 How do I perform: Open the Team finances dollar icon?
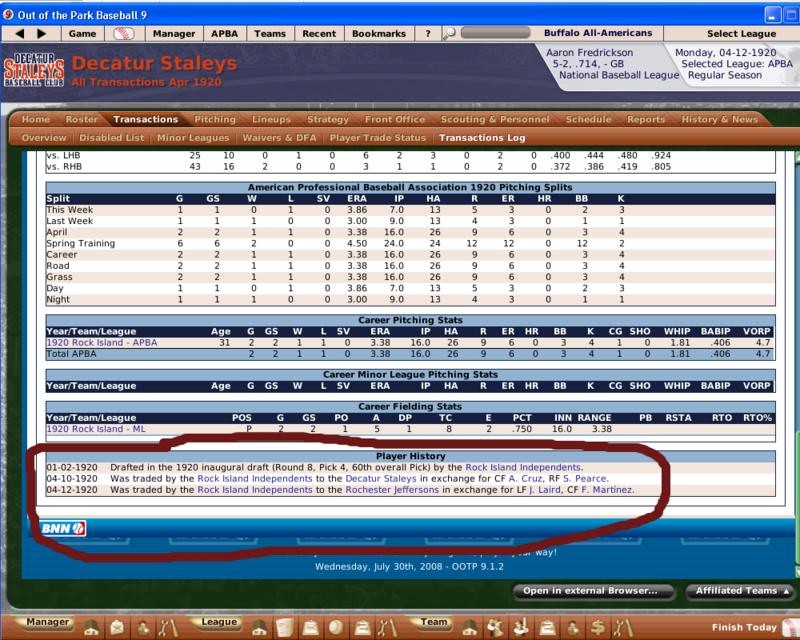coord(598,627)
